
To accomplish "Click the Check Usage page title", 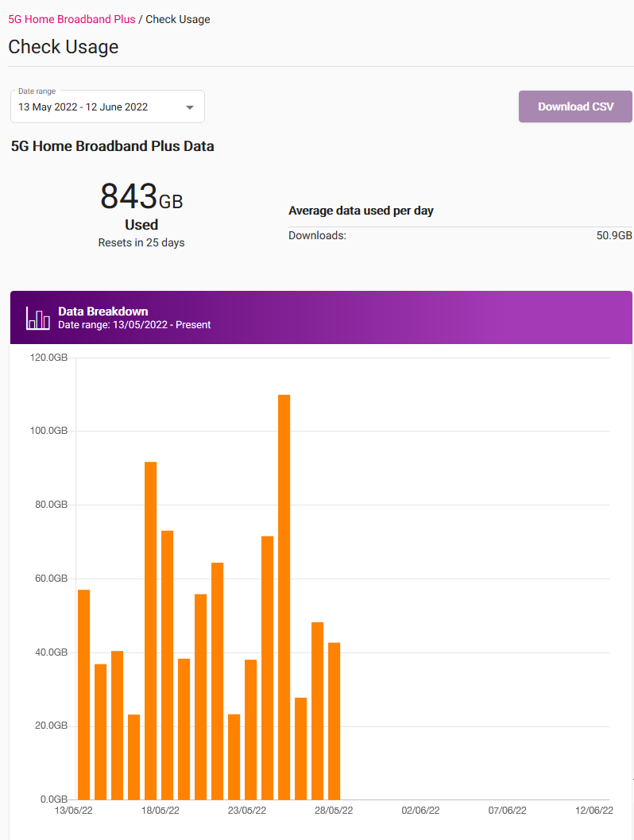I will point(63,47).
